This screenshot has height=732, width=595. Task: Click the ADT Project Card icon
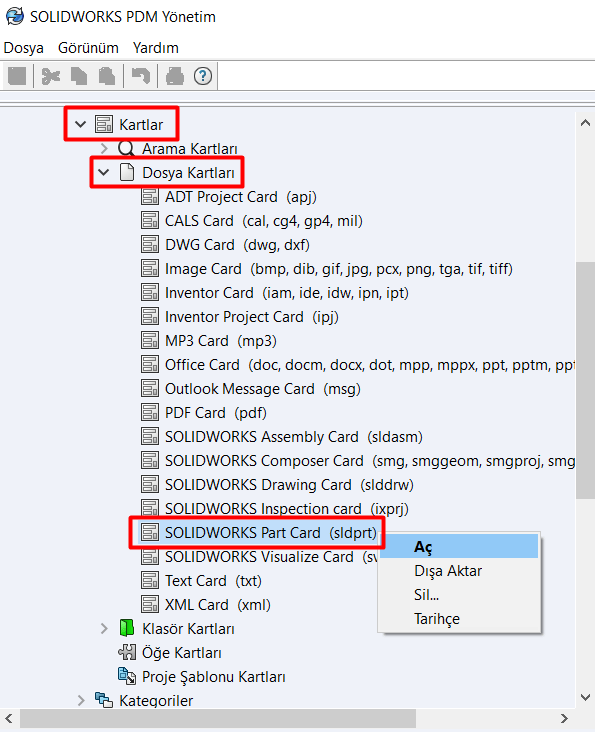[x=149, y=197]
